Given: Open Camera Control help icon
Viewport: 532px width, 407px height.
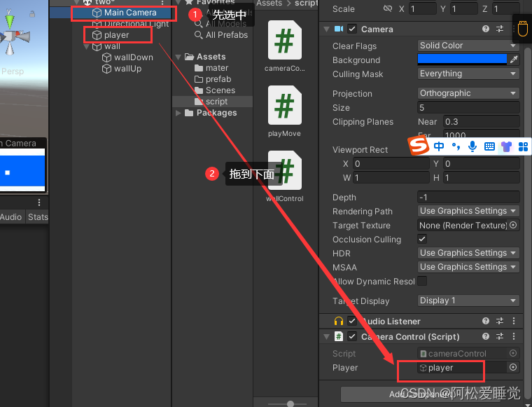Looking at the screenshot, I should pos(486,336).
